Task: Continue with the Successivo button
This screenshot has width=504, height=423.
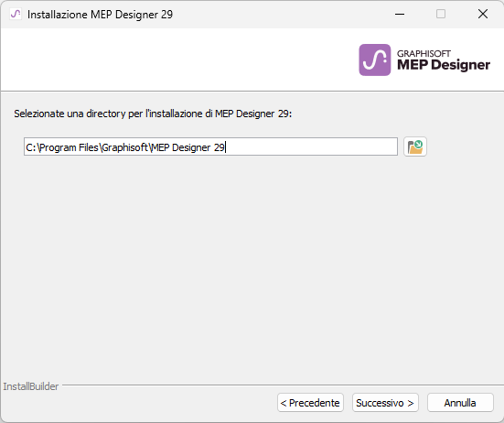Action: 385,403
